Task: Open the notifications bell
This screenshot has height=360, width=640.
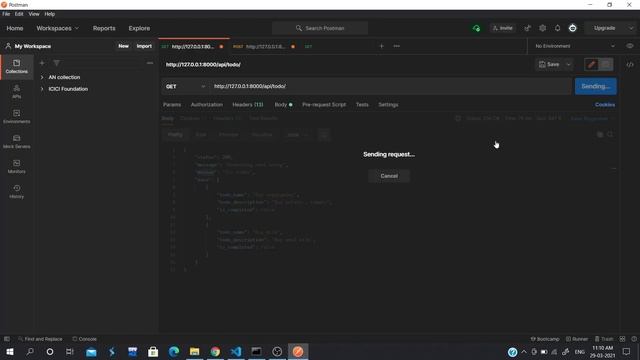Action: (x=557, y=28)
